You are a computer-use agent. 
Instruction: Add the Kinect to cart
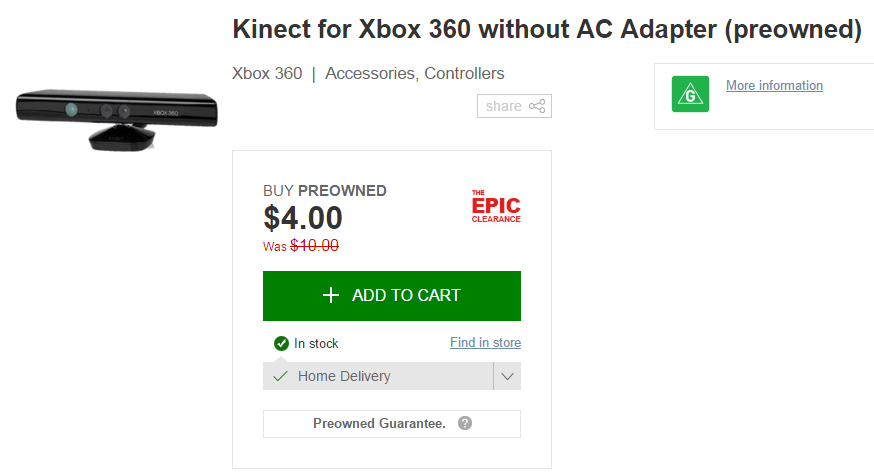392,296
